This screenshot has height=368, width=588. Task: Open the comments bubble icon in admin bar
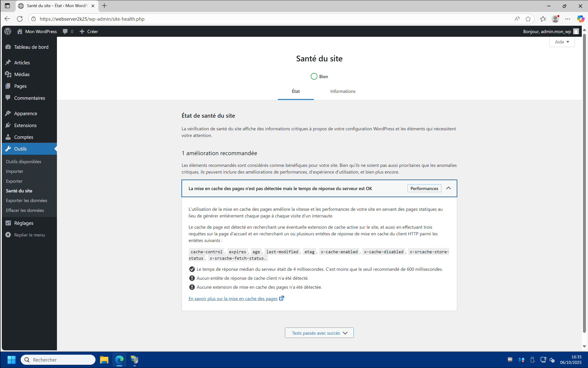pyautogui.click(x=65, y=31)
